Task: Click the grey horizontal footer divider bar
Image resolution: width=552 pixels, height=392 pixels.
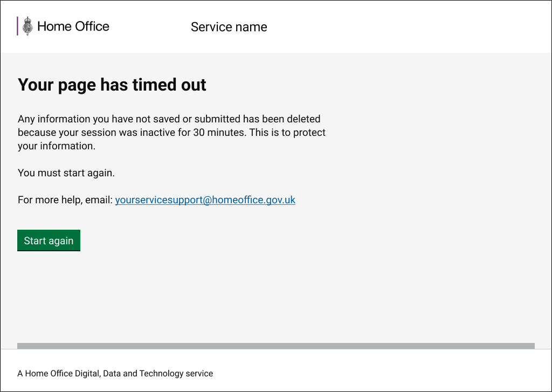Action: [x=275, y=346]
